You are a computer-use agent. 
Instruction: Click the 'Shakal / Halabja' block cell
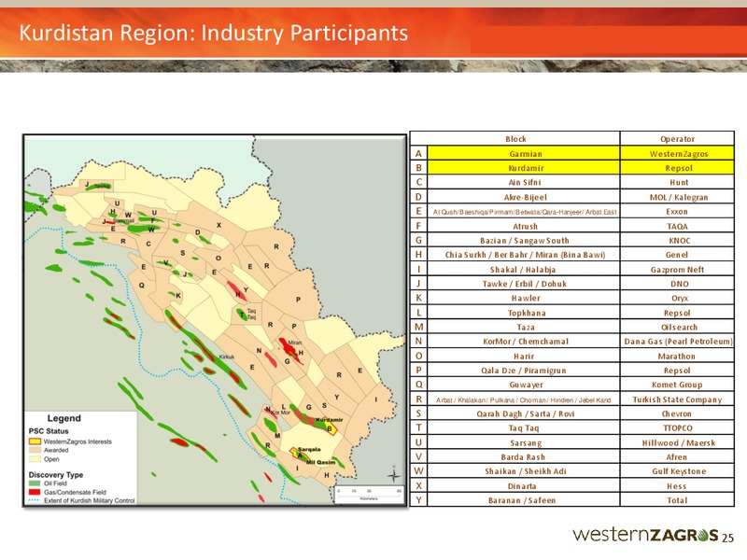point(524,269)
